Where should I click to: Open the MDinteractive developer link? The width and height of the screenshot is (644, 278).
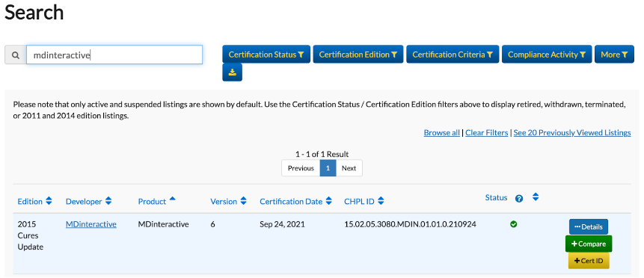point(91,224)
